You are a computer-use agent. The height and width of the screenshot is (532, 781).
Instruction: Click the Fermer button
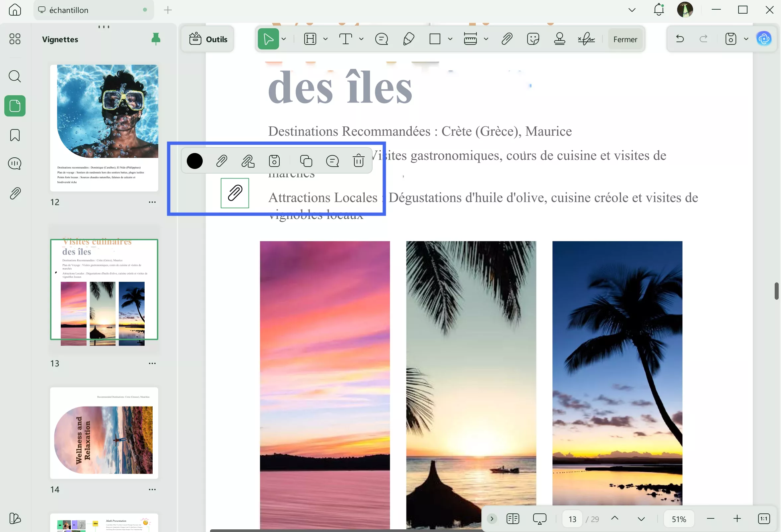pyautogui.click(x=625, y=39)
